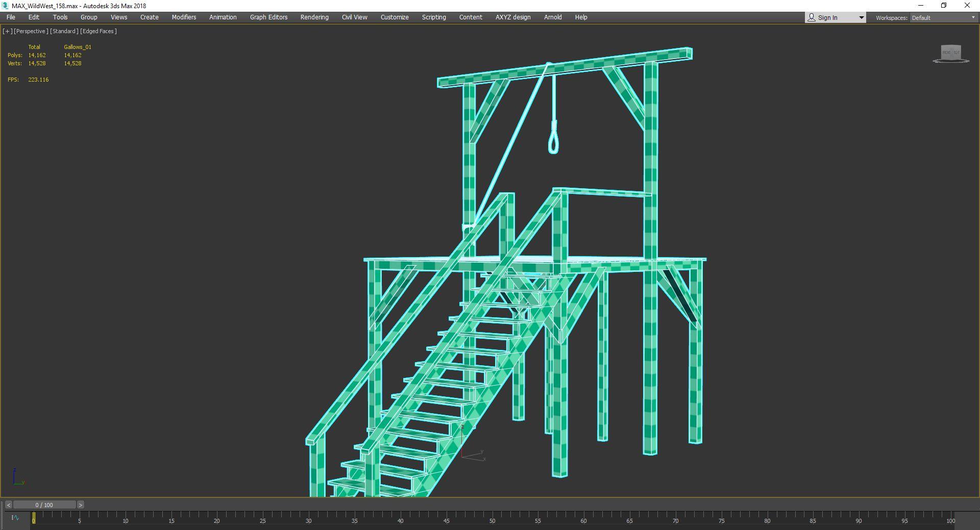Click frame 50 on the timeline track
The height and width of the screenshot is (530, 980).
coord(492,516)
